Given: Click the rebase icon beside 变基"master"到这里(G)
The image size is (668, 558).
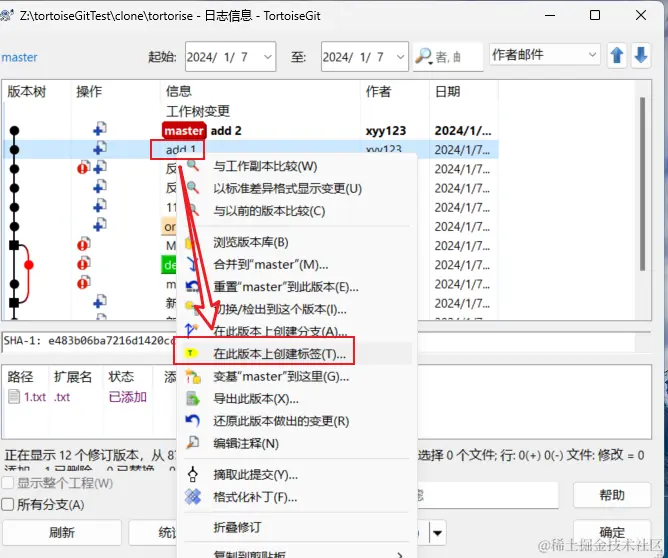Looking at the screenshot, I should (x=193, y=377).
